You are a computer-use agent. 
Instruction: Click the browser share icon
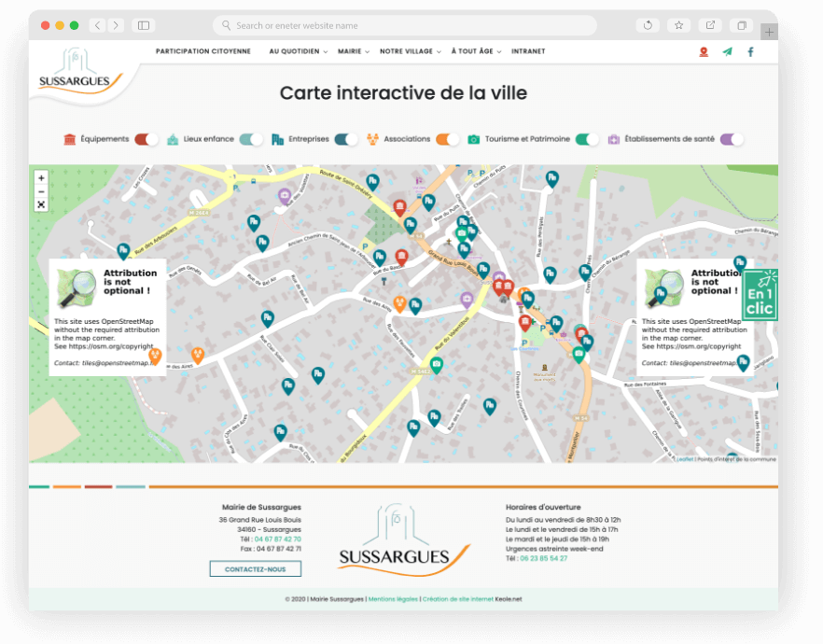click(710, 25)
